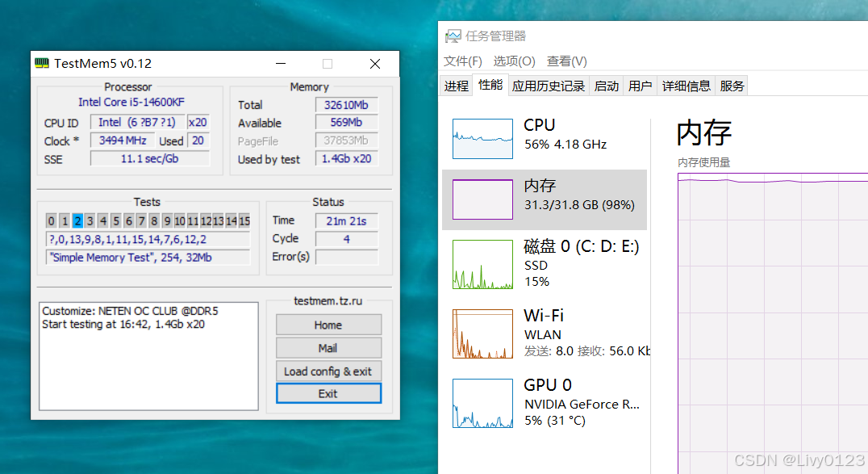
Task: Click test number 12 box
Action: (x=206, y=221)
